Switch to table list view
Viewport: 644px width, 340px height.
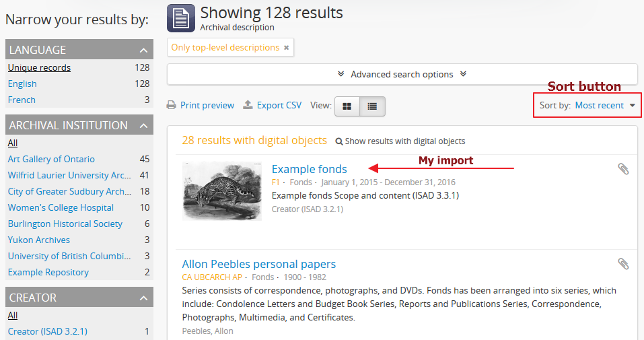tap(372, 106)
